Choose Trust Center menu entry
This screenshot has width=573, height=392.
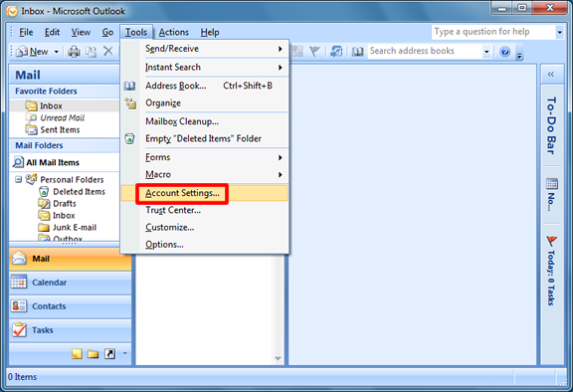pos(205,210)
